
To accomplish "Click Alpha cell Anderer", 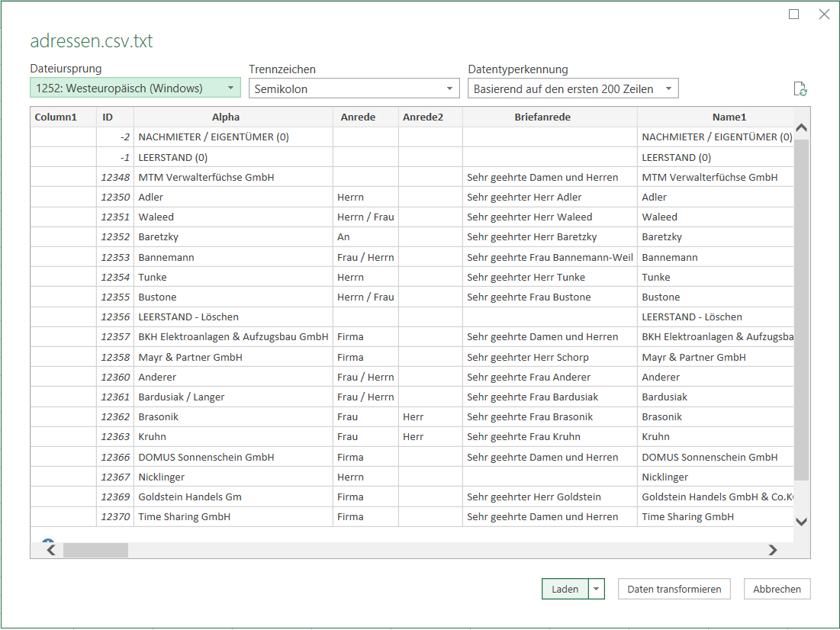I will pyautogui.click(x=233, y=377).
